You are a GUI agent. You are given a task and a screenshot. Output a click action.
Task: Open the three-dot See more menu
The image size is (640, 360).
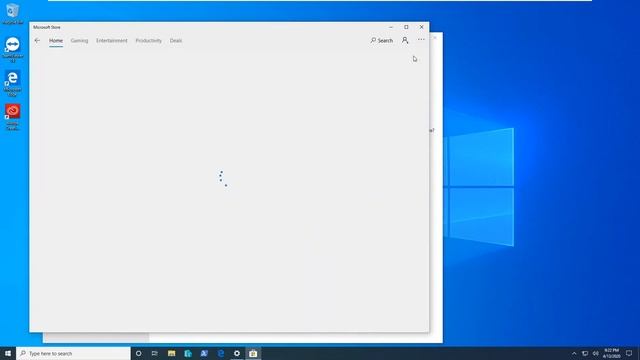click(x=421, y=40)
